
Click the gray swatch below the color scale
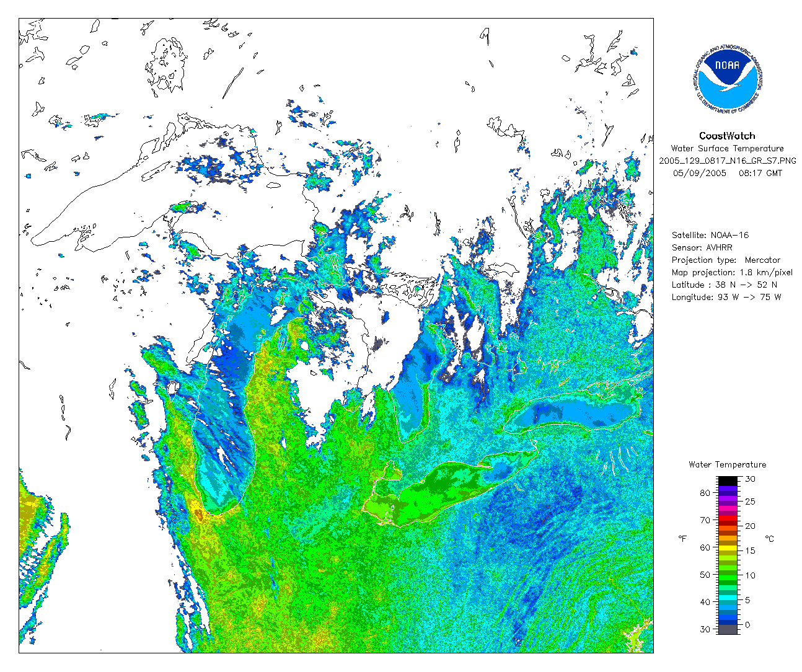[x=728, y=629]
